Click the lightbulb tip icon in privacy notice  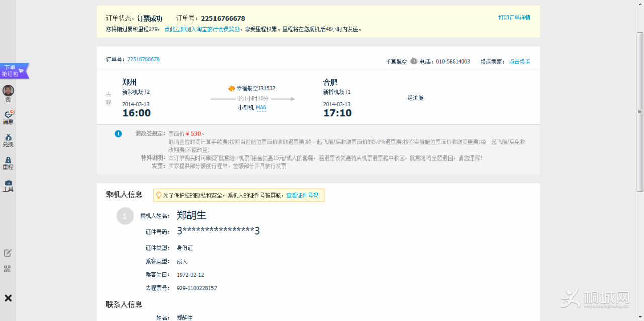click(159, 195)
